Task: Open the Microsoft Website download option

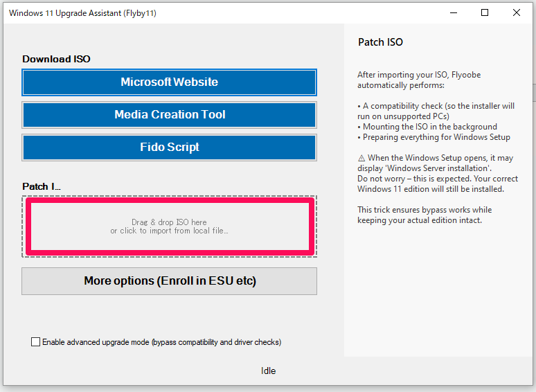Action: [x=170, y=82]
